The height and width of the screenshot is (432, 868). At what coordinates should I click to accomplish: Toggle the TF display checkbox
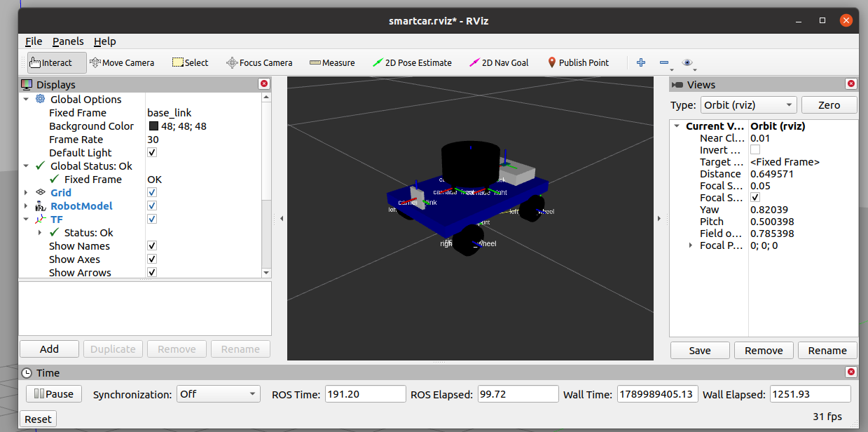152,220
